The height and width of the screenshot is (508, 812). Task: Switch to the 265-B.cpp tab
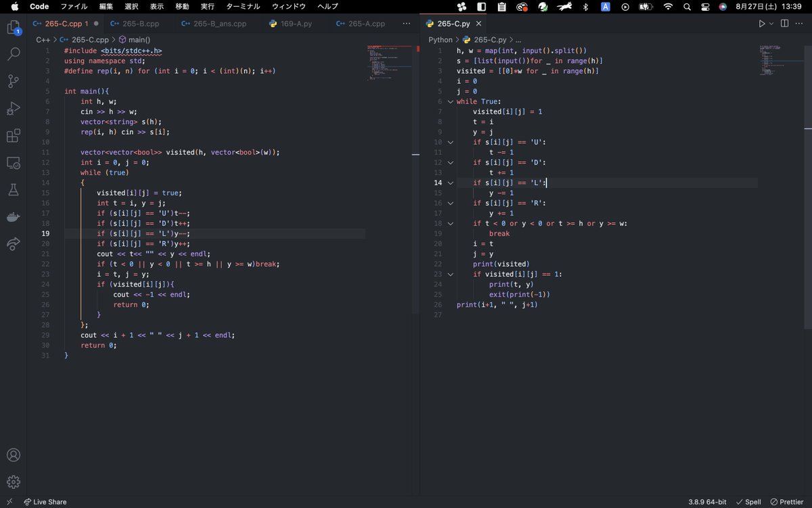click(x=140, y=23)
